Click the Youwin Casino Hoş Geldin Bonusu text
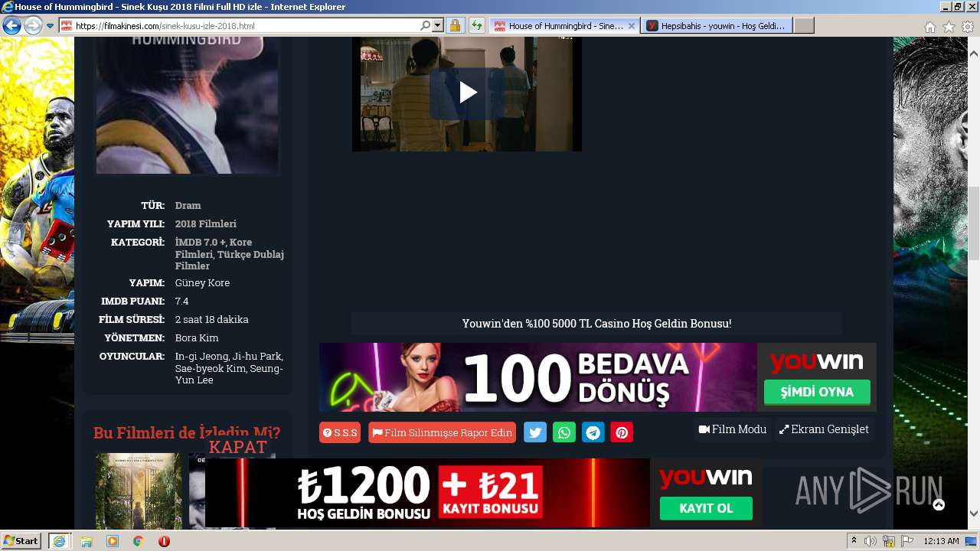Image resolution: width=980 pixels, height=551 pixels. tap(596, 324)
